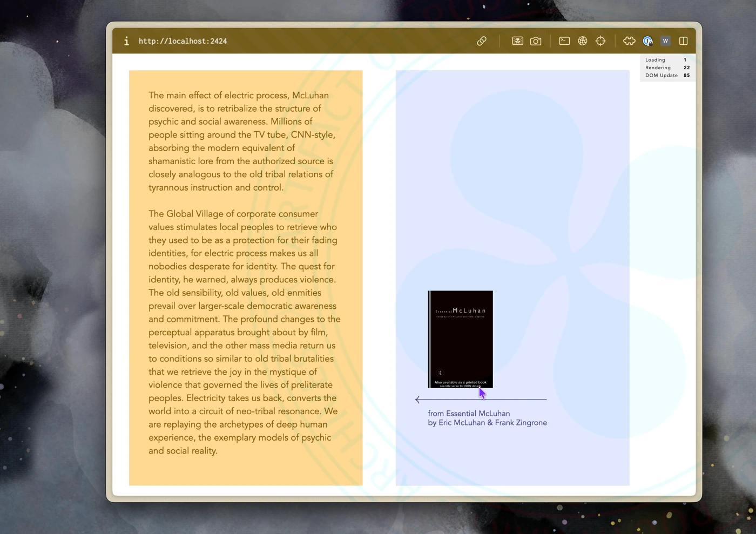Click the gray W extension button

tap(665, 41)
